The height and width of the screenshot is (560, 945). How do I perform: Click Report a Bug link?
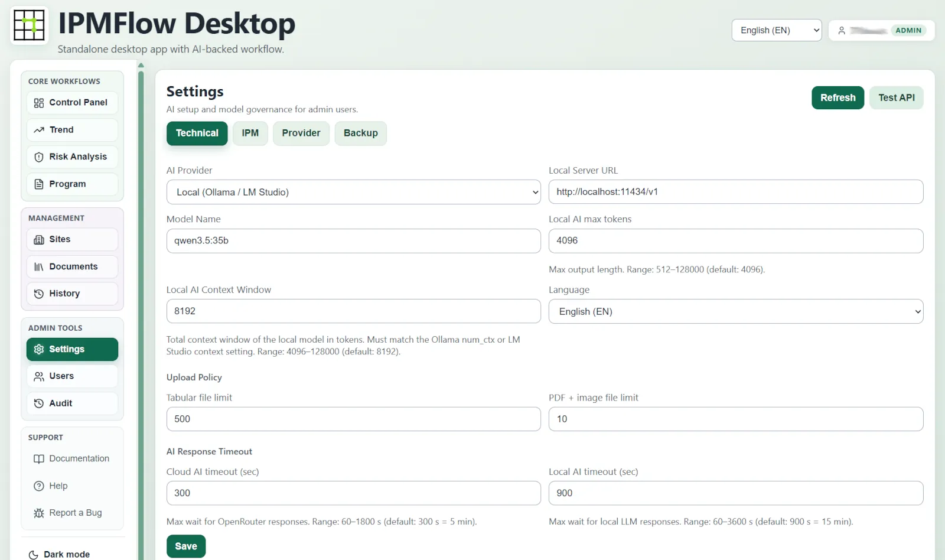[72, 513]
